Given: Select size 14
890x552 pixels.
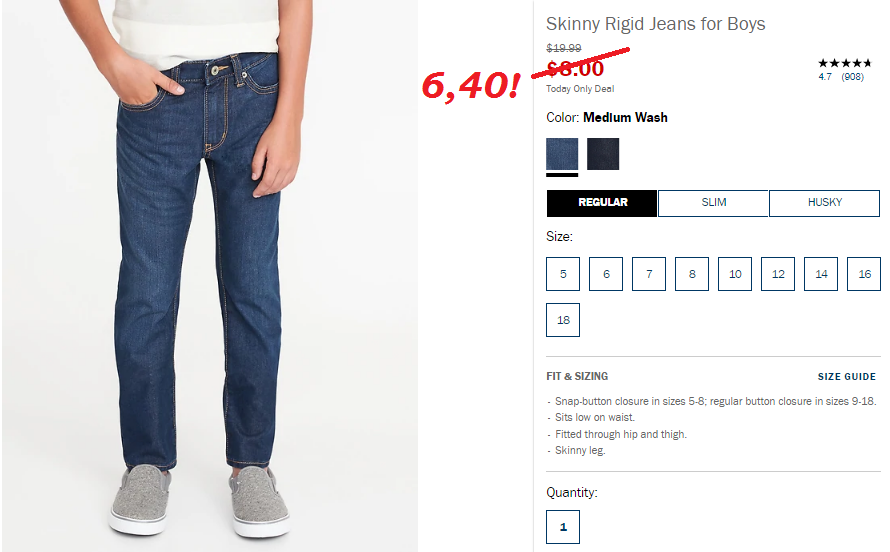Looking at the screenshot, I should click(821, 274).
